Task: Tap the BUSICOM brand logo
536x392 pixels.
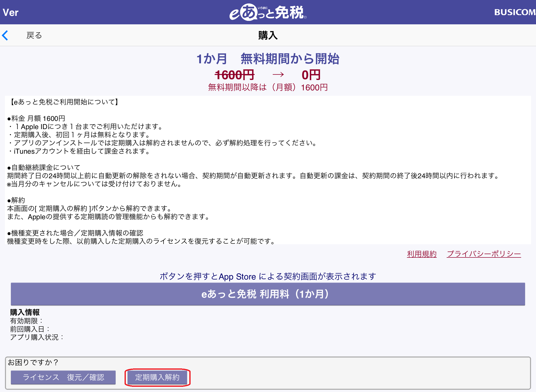Action: [515, 12]
